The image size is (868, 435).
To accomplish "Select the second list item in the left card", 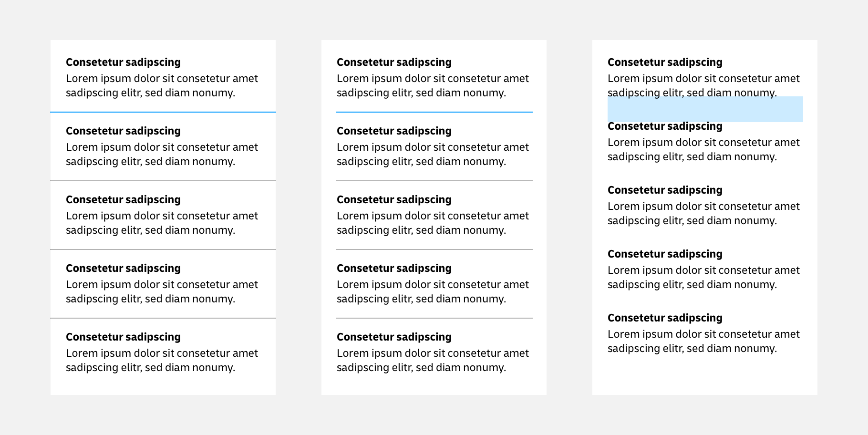I will pyautogui.click(x=162, y=146).
